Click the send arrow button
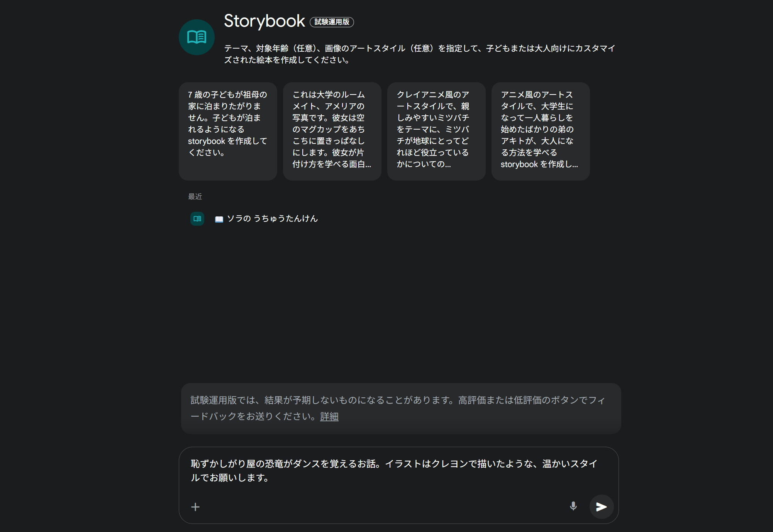The width and height of the screenshot is (773, 532). tap(601, 507)
